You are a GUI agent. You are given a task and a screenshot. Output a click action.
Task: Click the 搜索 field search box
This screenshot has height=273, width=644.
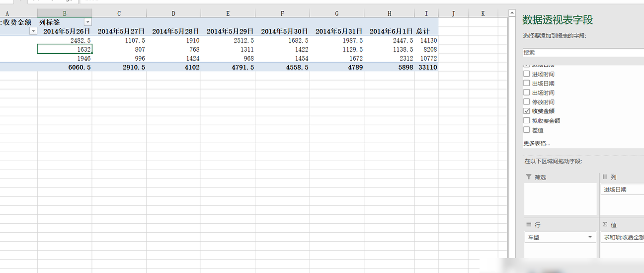point(583,52)
